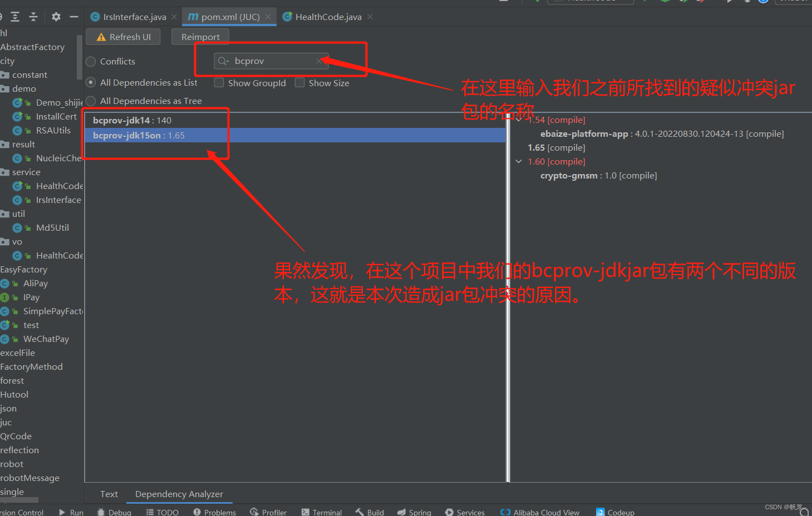The height and width of the screenshot is (516, 812).
Task: Click the Refresh UI button
Action: point(123,37)
